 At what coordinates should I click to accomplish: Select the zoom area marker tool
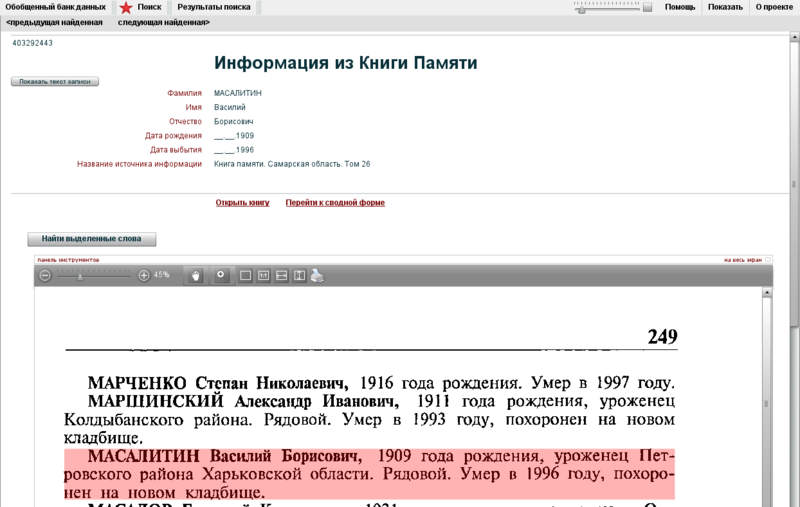click(221, 275)
